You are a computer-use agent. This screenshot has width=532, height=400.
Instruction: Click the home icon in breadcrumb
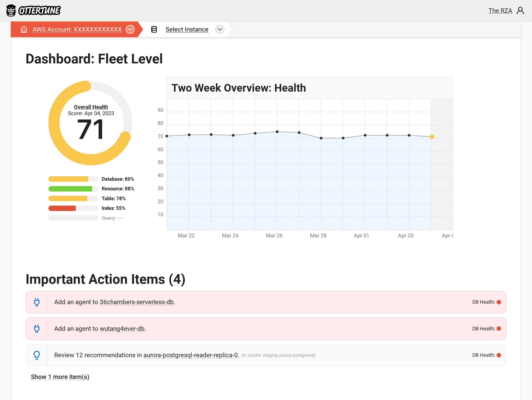click(x=24, y=29)
